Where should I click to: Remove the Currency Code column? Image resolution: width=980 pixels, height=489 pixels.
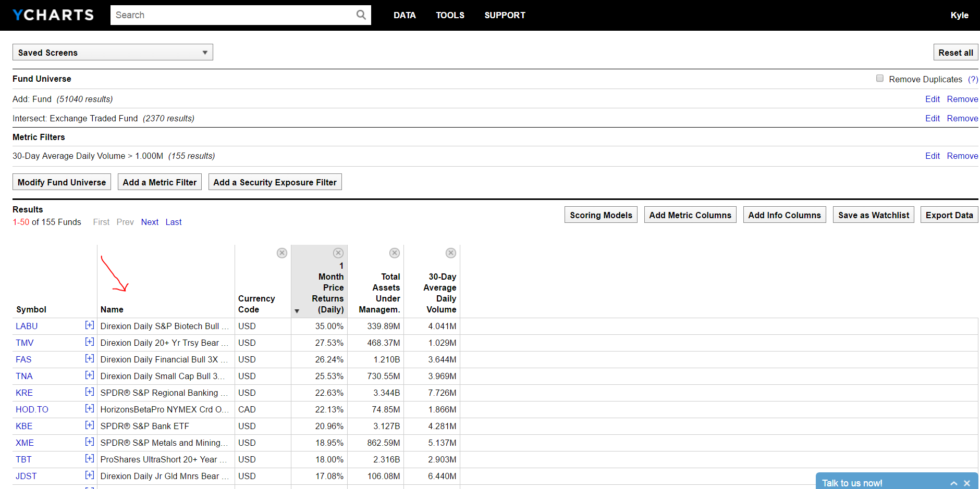point(282,253)
